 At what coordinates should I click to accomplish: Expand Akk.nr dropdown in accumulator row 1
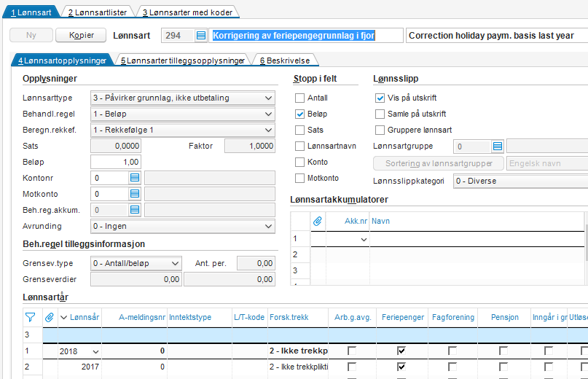click(364, 239)
